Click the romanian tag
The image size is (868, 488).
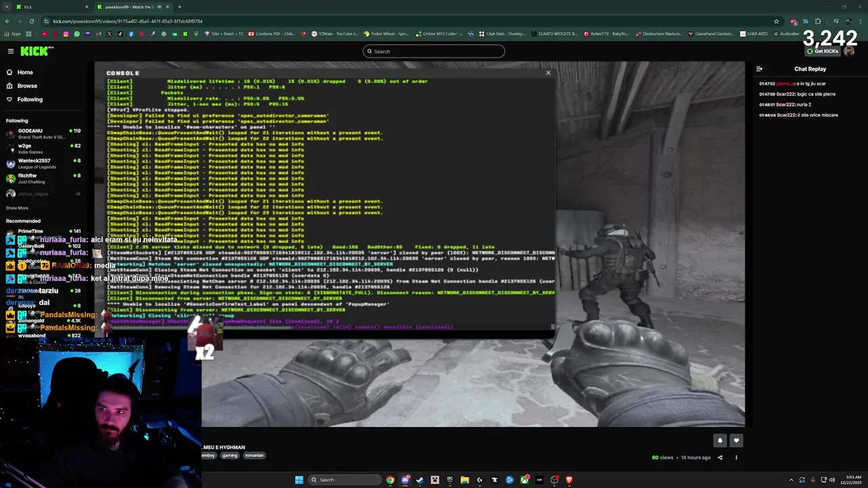click(x=254, y=455)
